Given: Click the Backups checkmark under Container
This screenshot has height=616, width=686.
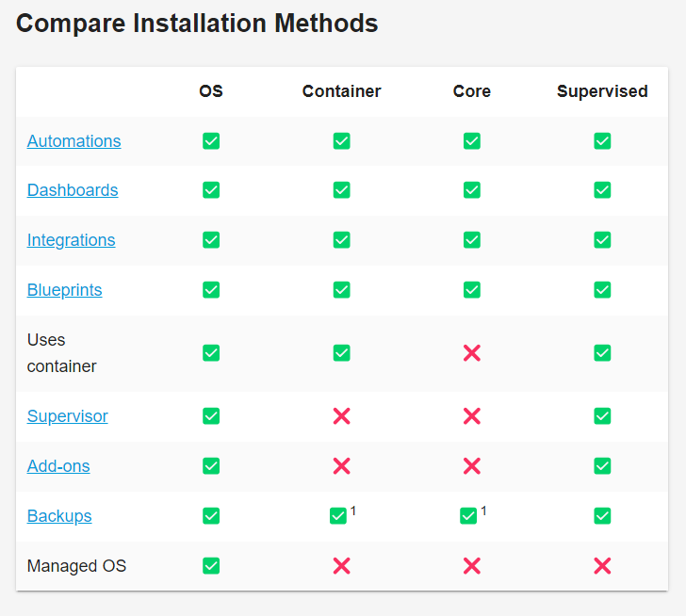Looking at the screenshot, I should [x=338, y=516].
